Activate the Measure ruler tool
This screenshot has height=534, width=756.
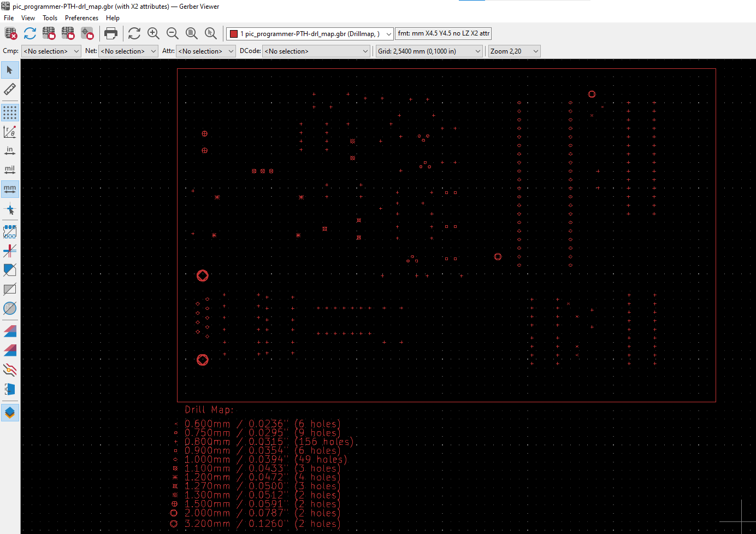pos(10,89)
